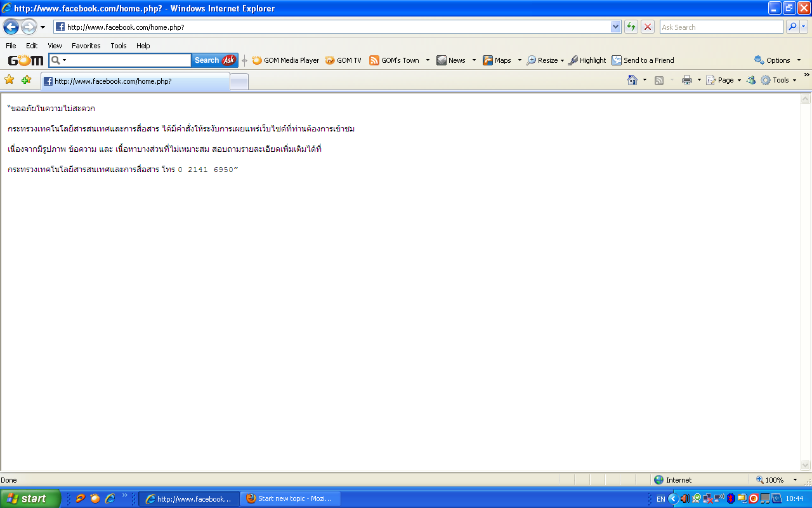Image resolution: width=812 pixels, height=508 pixels.
Task: Click the Add to Favorites icon
Action: coord(26,80)
